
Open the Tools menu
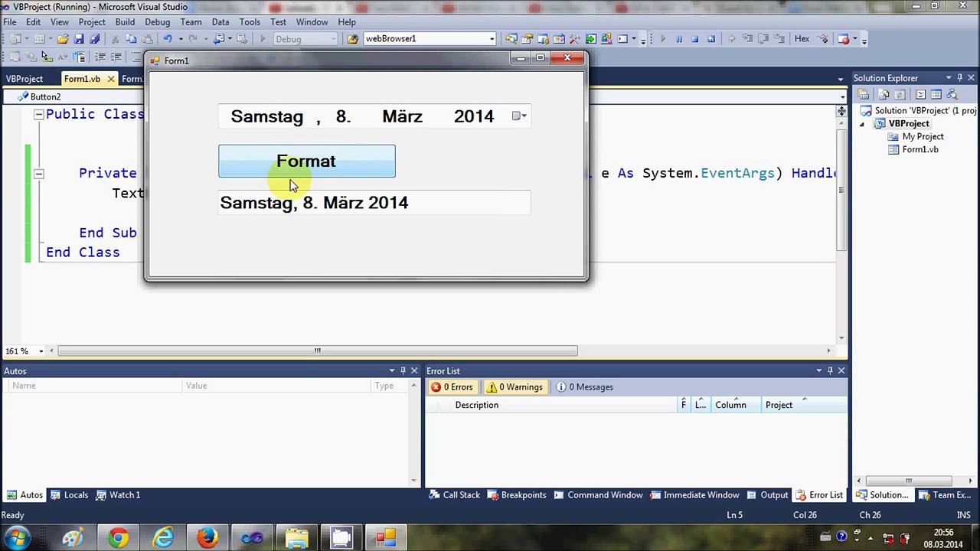tap(250, 22)
